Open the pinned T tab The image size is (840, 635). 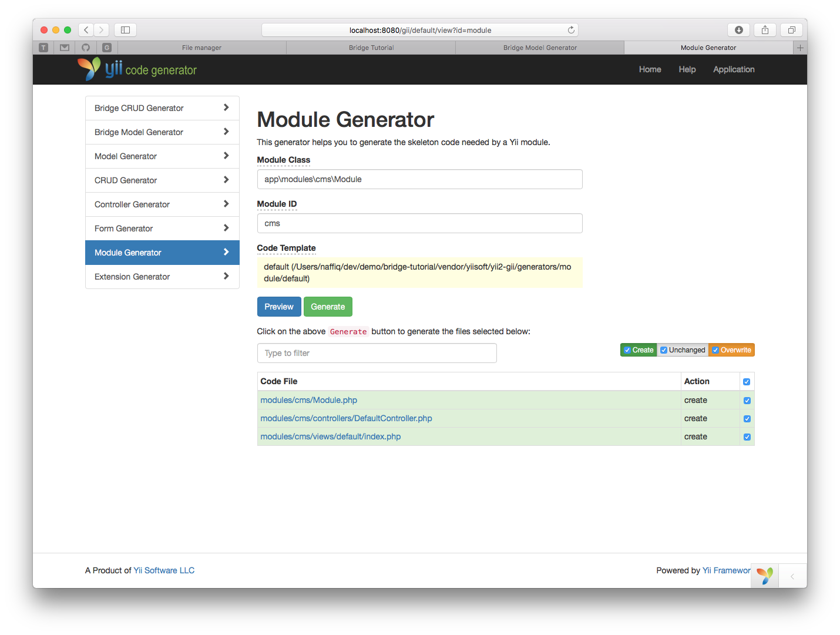pos(43,48)
